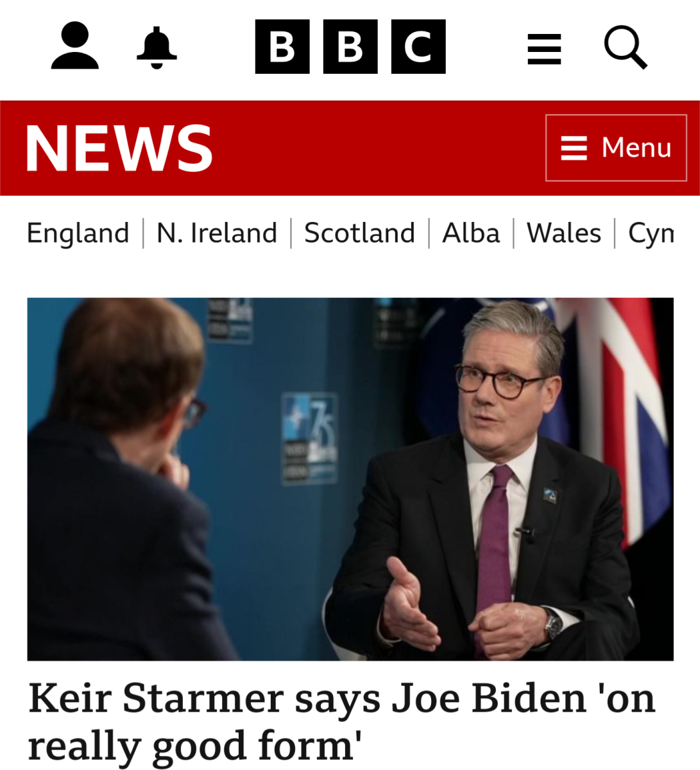The height and width of the screenshot is (770, 700).
Task: Select the N. Ireland region tab
Action: [x=217, y=233]
